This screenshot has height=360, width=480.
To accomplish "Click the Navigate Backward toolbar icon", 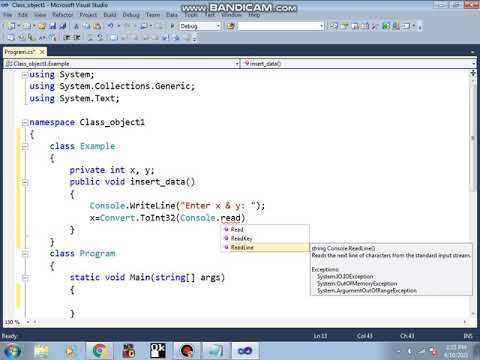I will coord(144,26).
